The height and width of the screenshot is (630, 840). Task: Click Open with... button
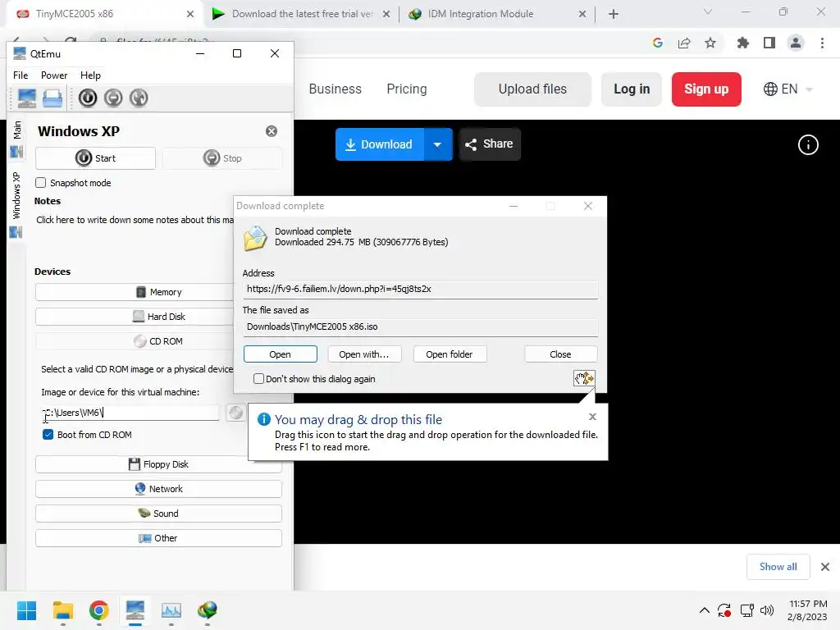tap(364, 354)
